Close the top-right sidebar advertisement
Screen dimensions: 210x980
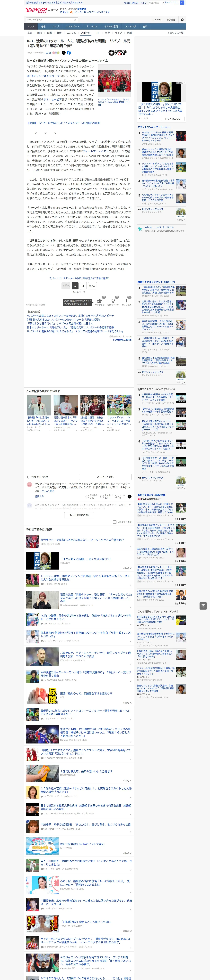point(185,83)
